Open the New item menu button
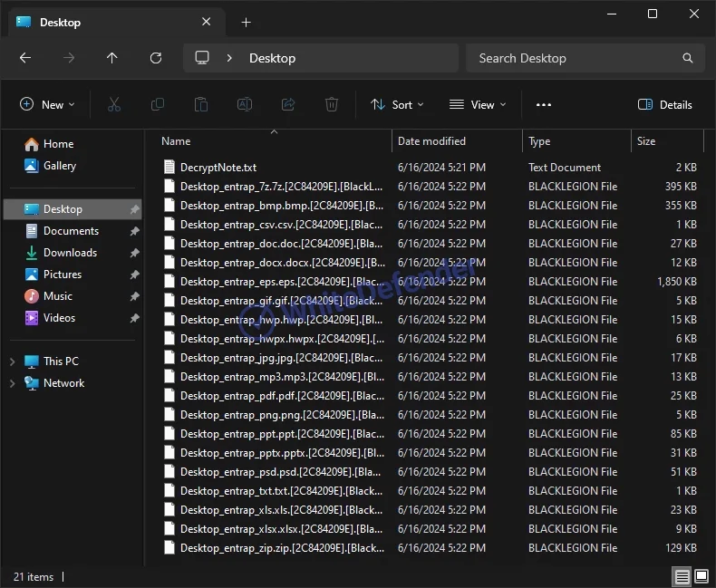This screenshot has width=716, height=588. click(47, 105)
